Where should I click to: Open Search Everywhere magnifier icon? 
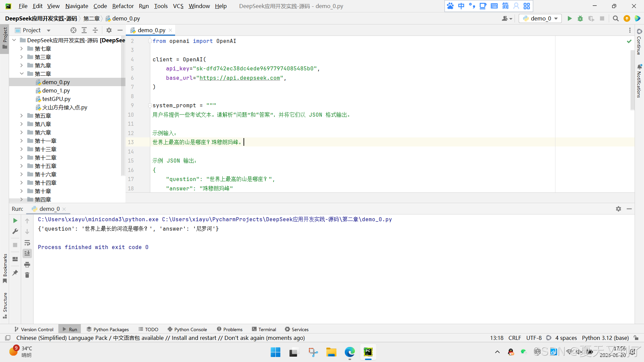point(615,18)
